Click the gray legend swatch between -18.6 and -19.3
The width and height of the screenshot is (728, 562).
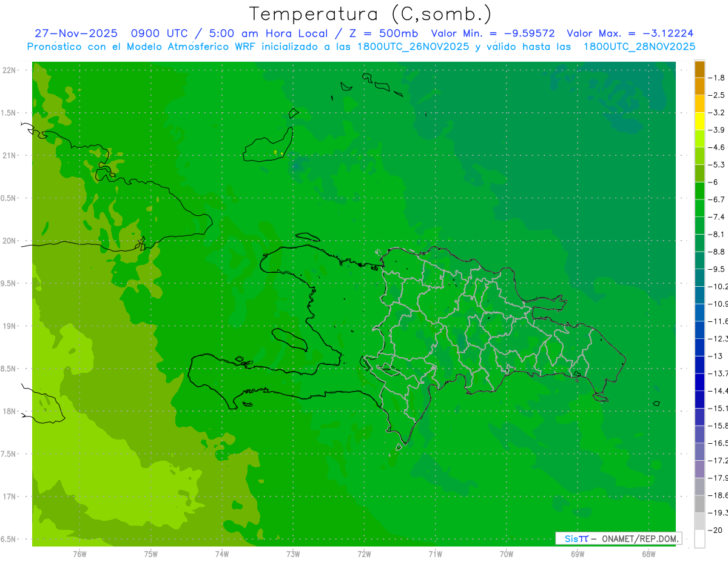point(699,504)
